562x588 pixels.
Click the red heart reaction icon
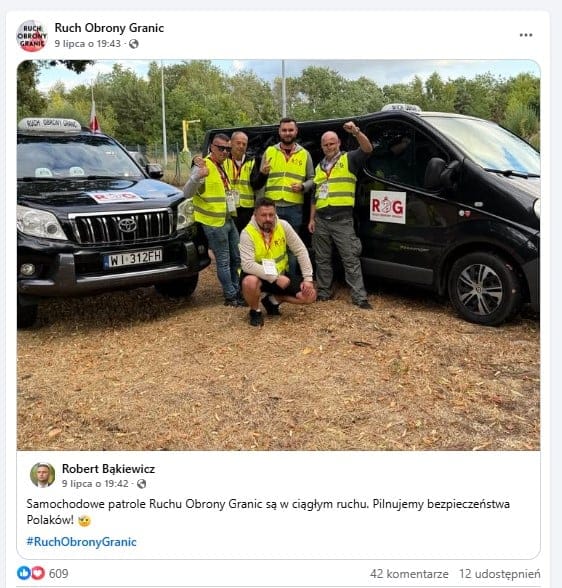38,573
